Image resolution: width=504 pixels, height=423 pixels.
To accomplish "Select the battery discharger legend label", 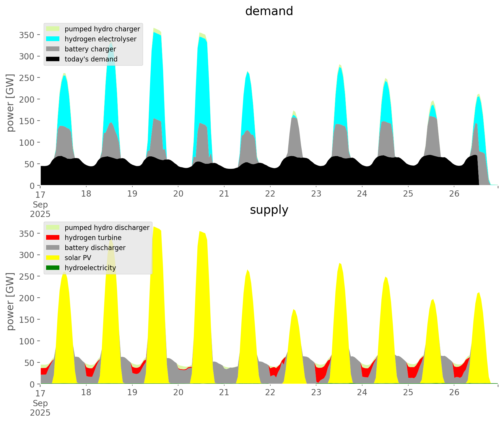I will click(95, 248).
